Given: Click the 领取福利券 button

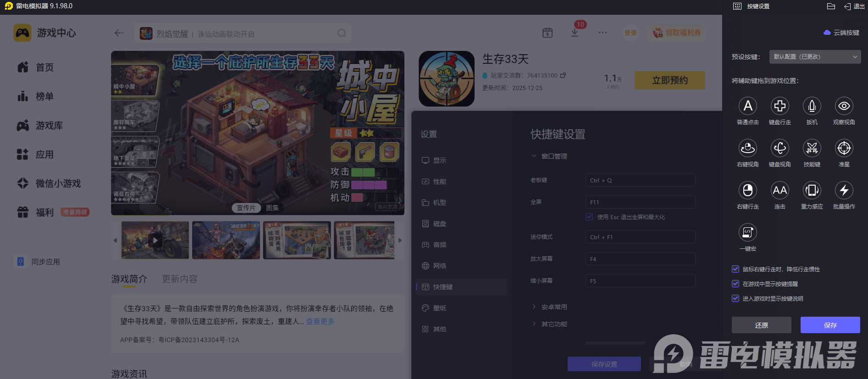Looking at the screenshot, I should point(677,33).
